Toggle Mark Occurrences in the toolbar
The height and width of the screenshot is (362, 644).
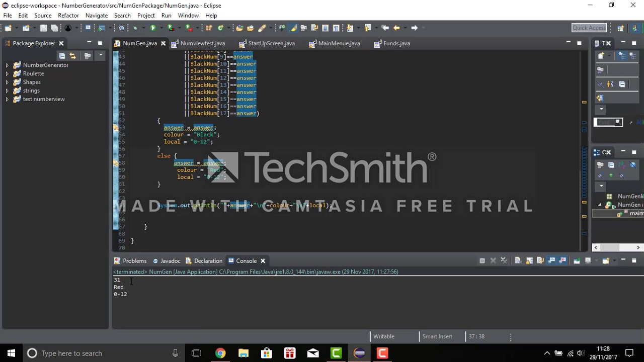click(292, 28)
